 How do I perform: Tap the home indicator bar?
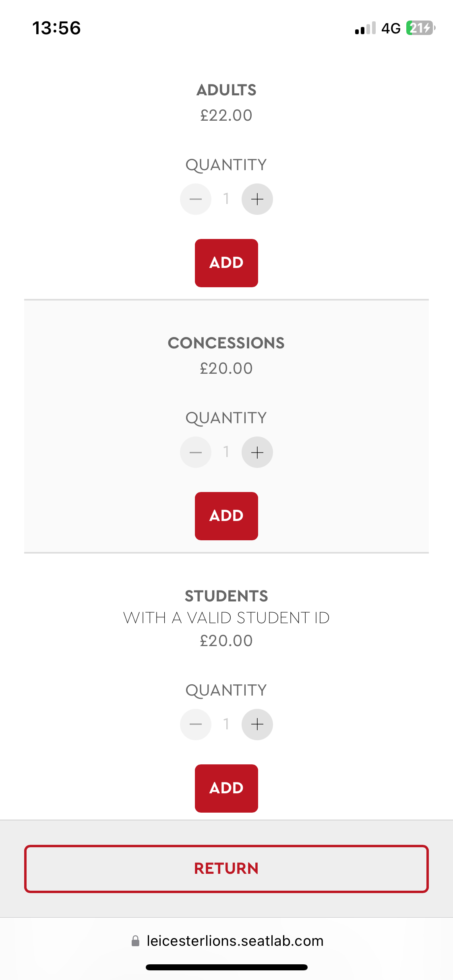tap(226, 967)
